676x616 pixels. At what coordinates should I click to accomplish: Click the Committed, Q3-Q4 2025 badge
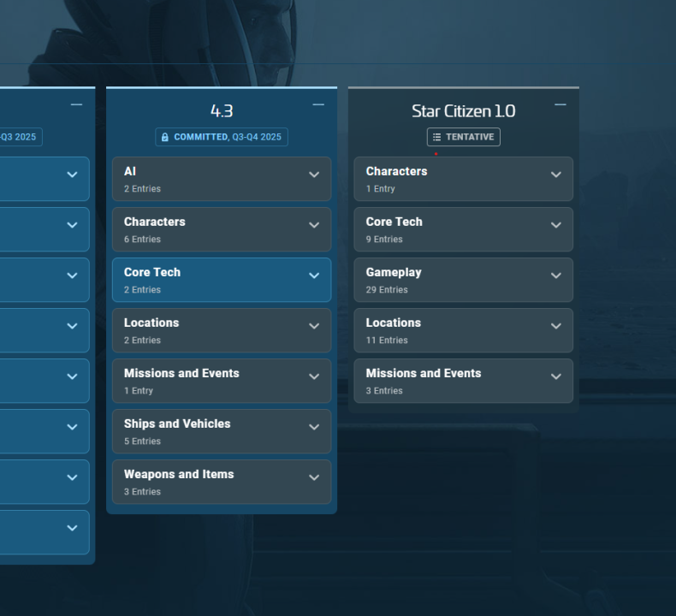[x=222, y=137]
